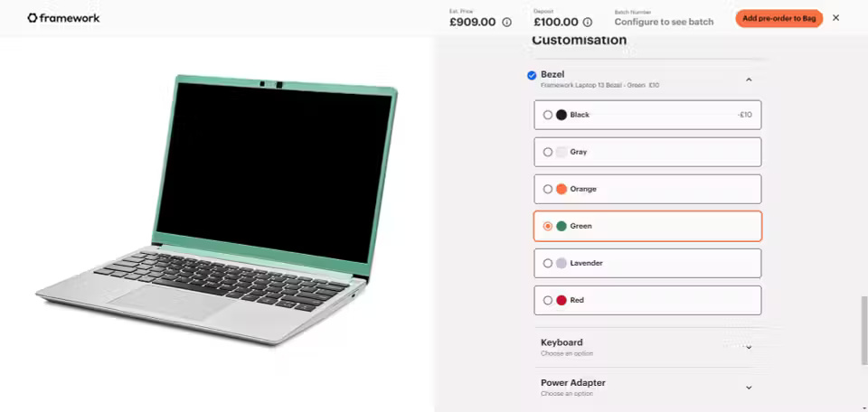Image resolution: width=868 pixels, height=412 pixels.
Task: Click the laptop preview image
Action: (x=216, y=209)
